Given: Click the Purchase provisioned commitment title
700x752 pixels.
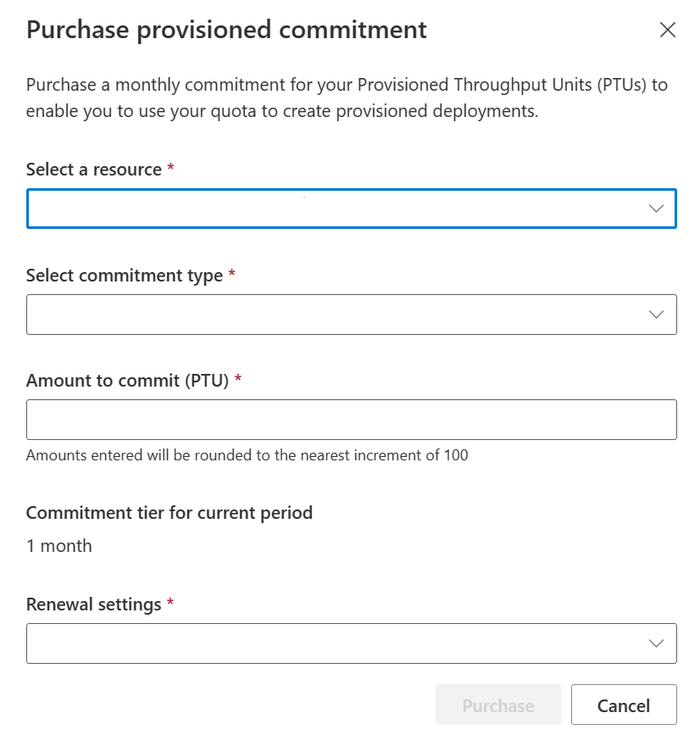Looking at the screenshot, I should (x=226, y=31).
